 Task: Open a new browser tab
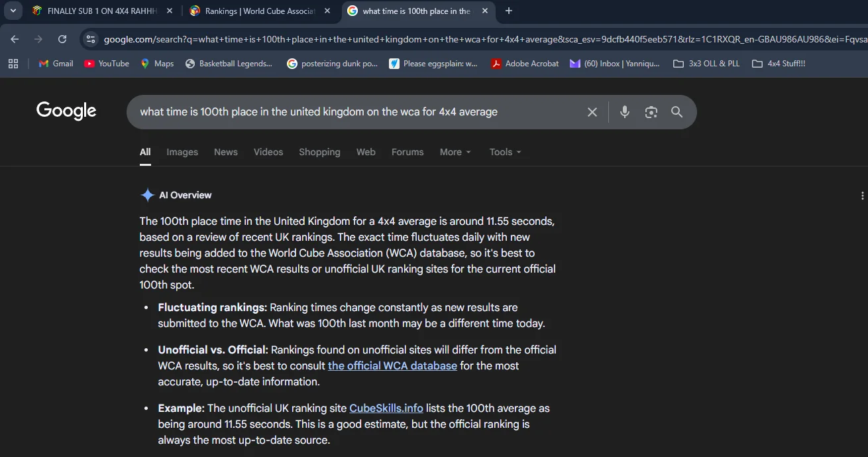pyautogui.click(x=509, y=11)
